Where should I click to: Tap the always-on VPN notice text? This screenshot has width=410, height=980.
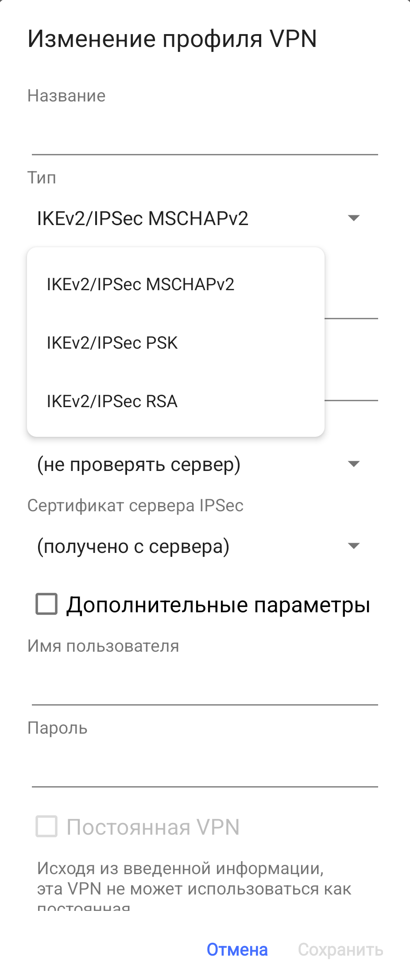[x=194, y=879]
